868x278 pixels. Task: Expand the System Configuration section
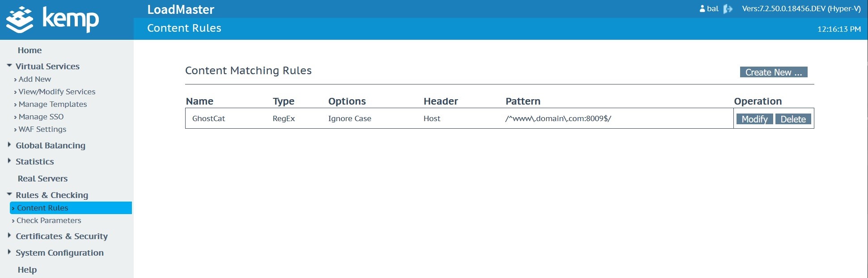[9, 252]
